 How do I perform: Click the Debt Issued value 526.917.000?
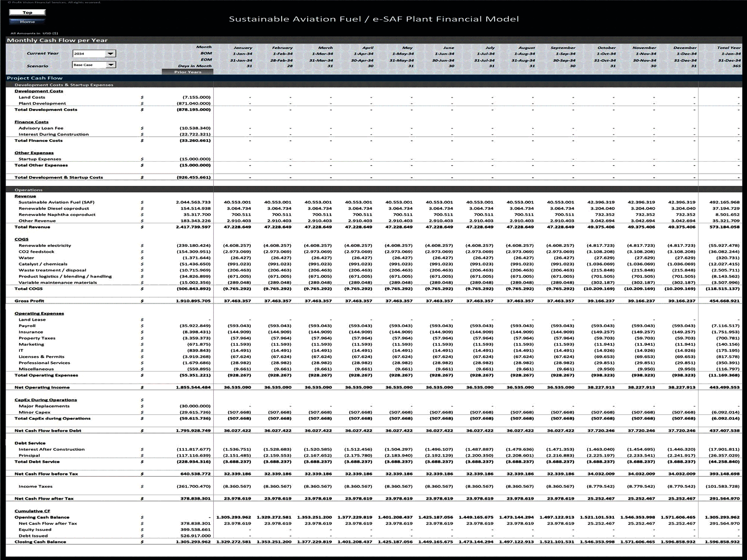(196, 536)
